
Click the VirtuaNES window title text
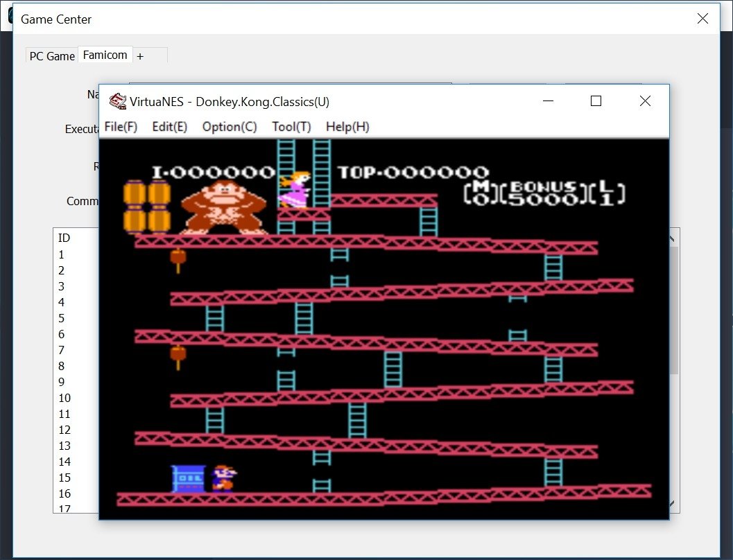tap(230, 101)
